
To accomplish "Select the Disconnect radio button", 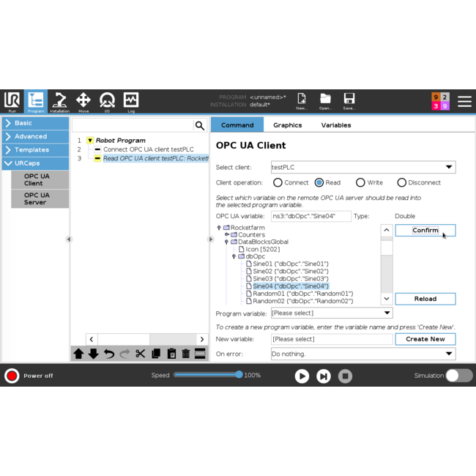I will pos(401,182).
